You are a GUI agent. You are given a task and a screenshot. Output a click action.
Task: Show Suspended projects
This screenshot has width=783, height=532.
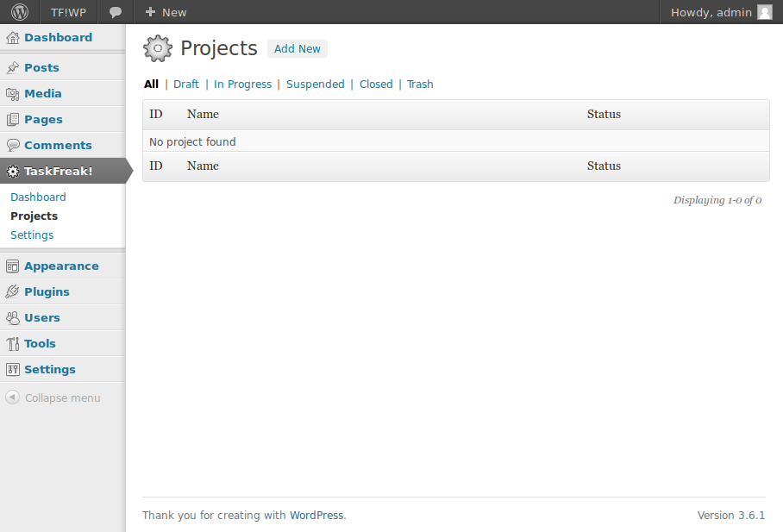pos(315,84)
